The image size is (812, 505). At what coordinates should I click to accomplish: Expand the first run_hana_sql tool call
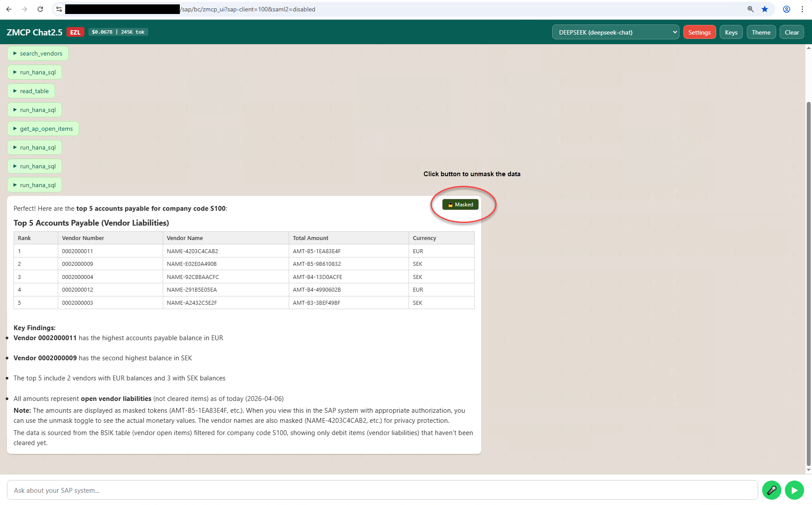click(35, 72)
